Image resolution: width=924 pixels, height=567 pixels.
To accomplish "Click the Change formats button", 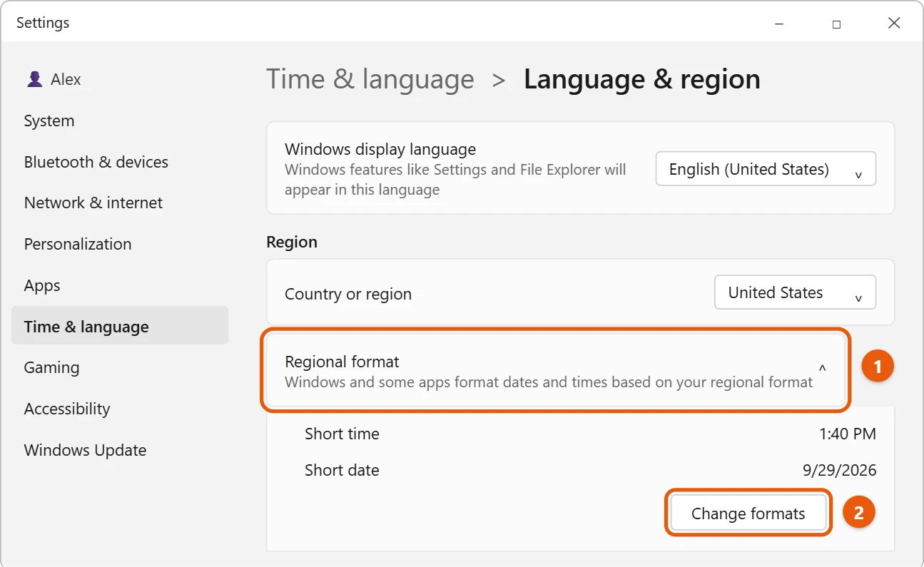I will pyautogui.click(x=748, y=514).
